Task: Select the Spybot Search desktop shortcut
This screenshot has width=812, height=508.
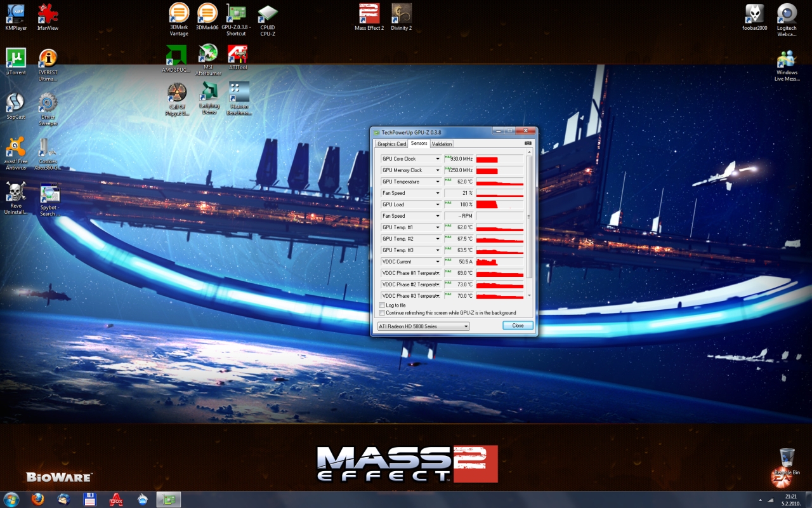Action: coord(48,198)
